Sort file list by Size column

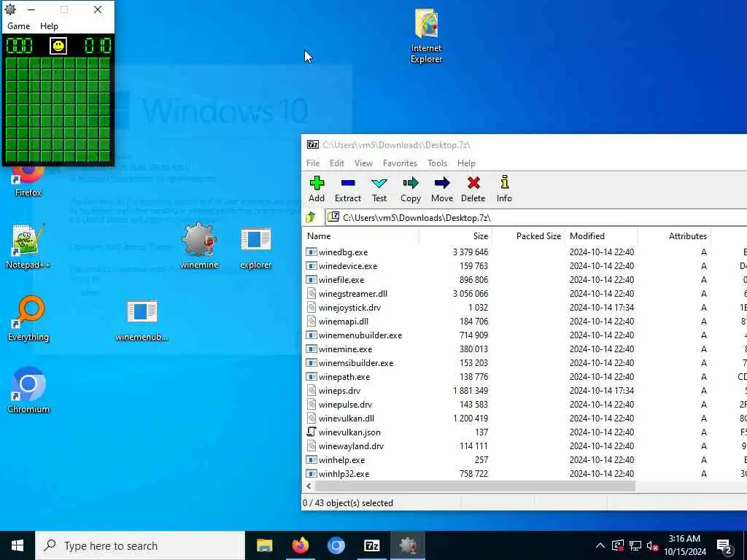click(x=455, y=236)
